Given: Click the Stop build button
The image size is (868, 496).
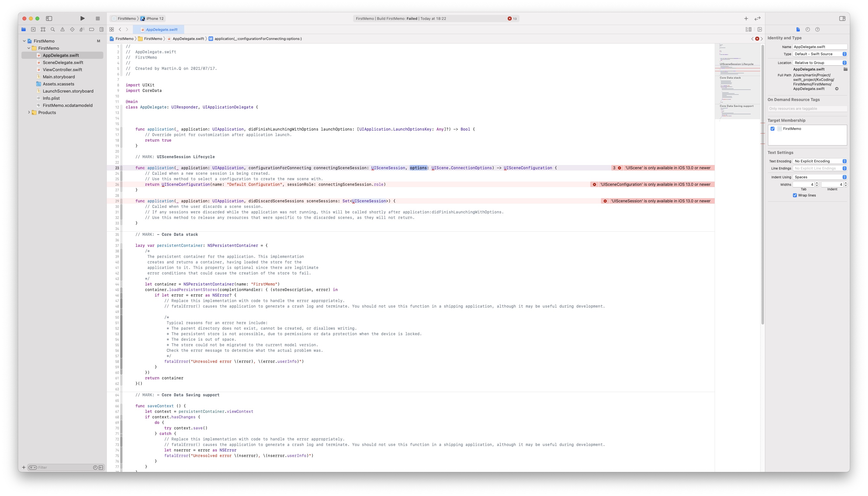Looking at the screenshot, I should [98, 19].
